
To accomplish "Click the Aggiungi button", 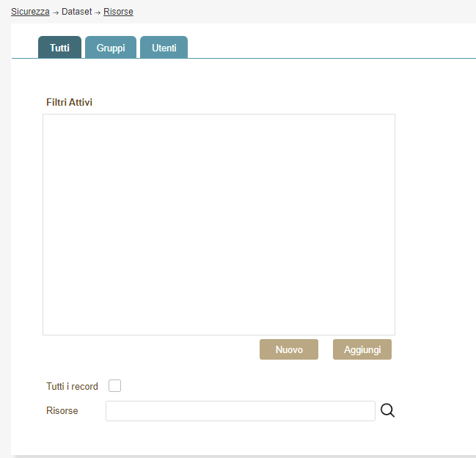I will coord(362,350).
